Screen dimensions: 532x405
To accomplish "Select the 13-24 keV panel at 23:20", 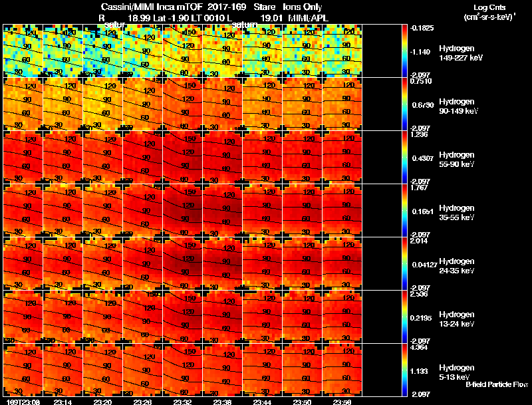I will point(102,317).
